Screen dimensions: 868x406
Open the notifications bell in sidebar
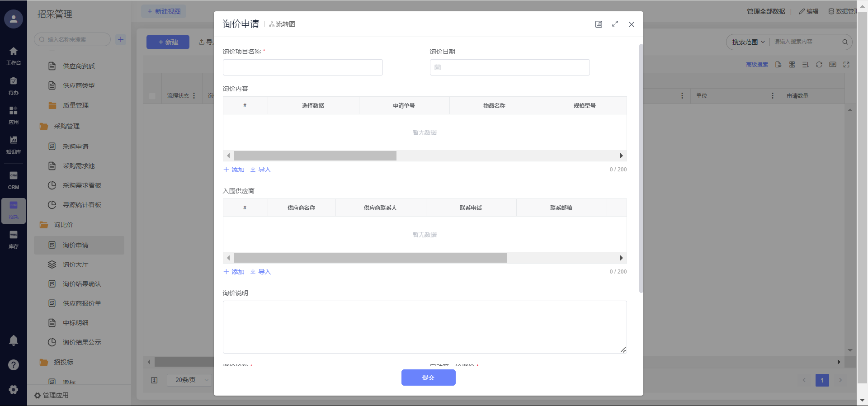(14, 340)
